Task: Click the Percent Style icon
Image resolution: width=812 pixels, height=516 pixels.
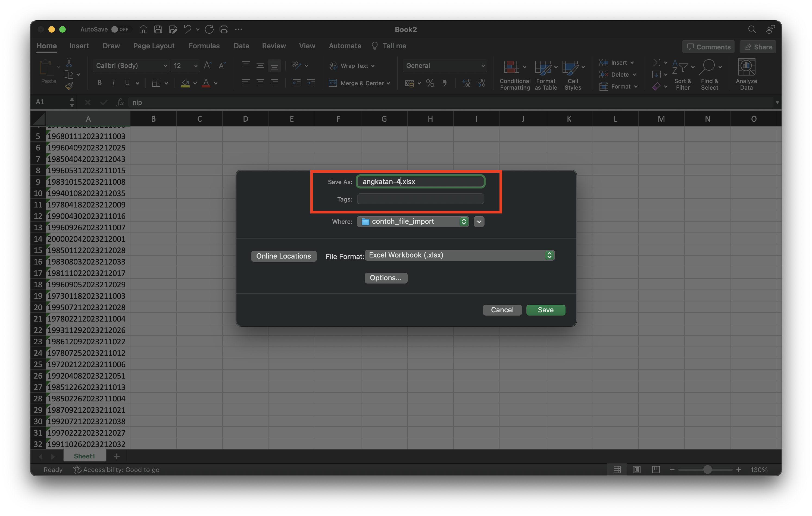Action: [430, 83]
